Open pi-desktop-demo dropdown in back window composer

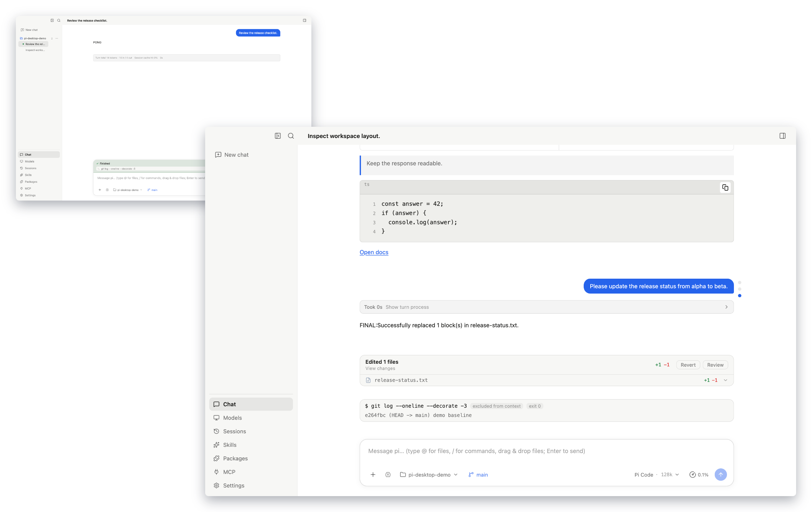[127, 190]
